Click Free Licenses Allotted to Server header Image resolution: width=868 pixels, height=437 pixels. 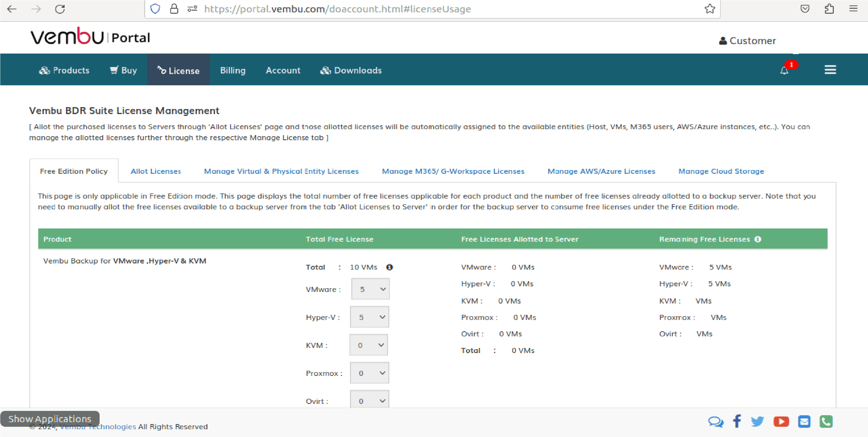tap(520, 239)
